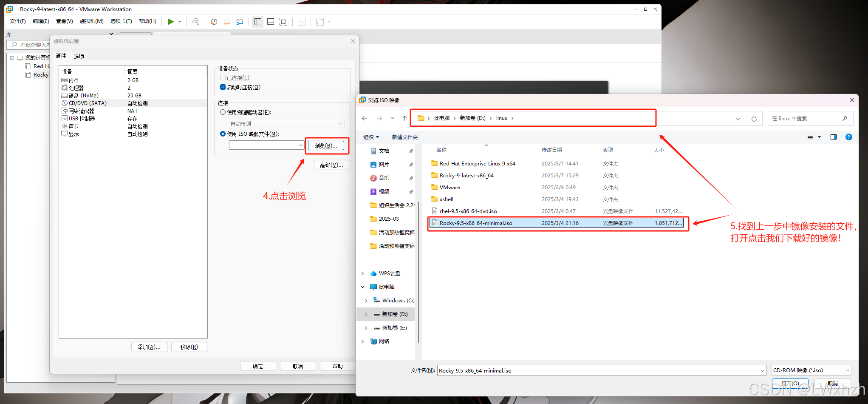Open the 查看(V) menu
Viewport: 868px width, 404px height.
[65, 21]
